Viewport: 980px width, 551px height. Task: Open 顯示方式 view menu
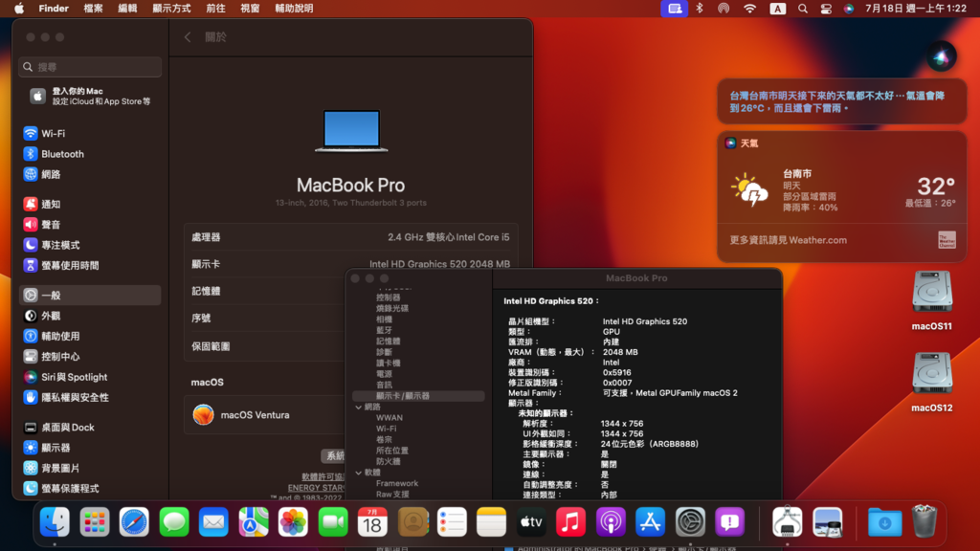coord(172,8)
